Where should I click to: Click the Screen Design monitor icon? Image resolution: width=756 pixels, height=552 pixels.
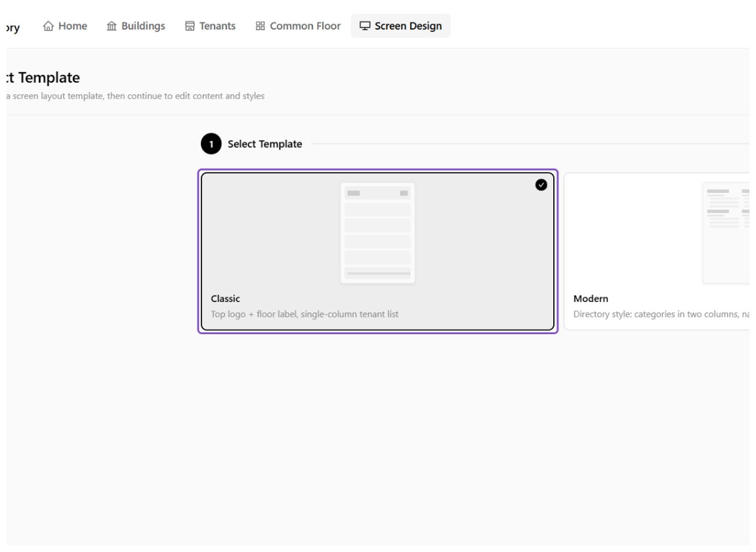click(x=365, y=26)
